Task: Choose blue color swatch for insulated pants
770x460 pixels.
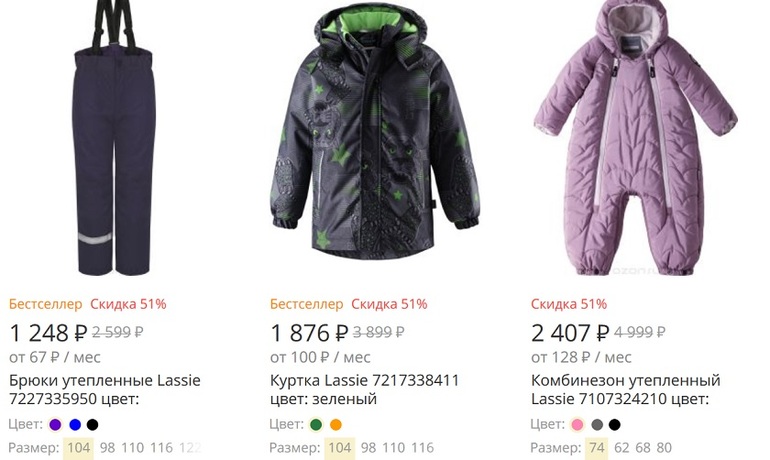Action: 74,425
